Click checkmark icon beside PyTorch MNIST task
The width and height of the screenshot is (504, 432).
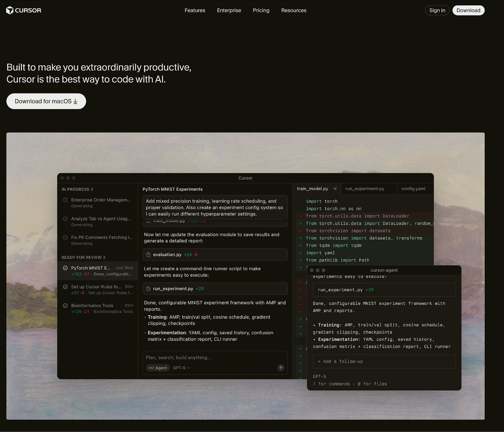[x=65, y=268]
